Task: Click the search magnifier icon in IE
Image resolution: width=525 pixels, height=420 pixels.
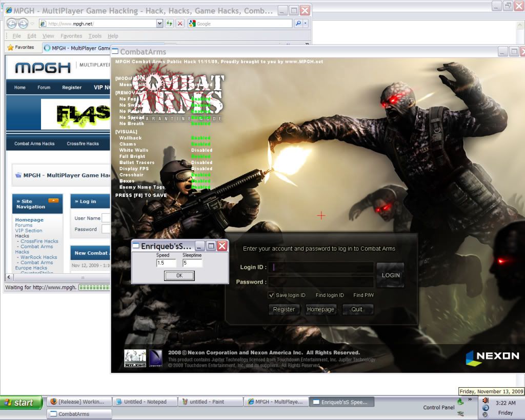Action: tap(298, 24)
